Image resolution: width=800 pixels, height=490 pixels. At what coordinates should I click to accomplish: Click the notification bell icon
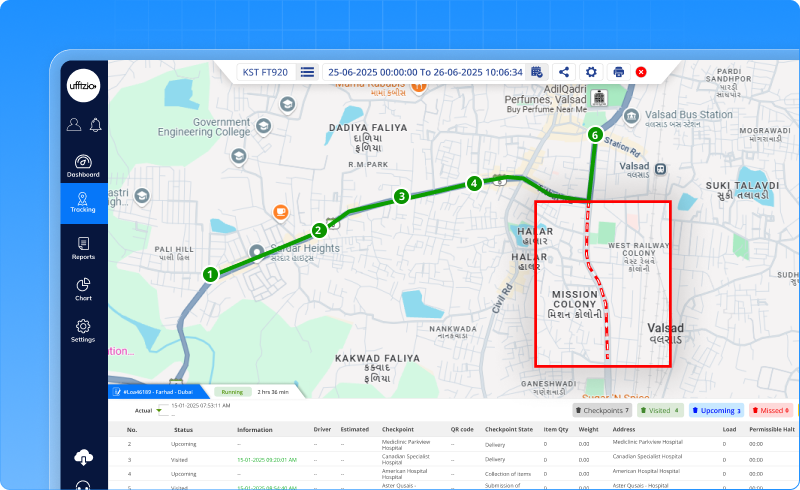96,125
